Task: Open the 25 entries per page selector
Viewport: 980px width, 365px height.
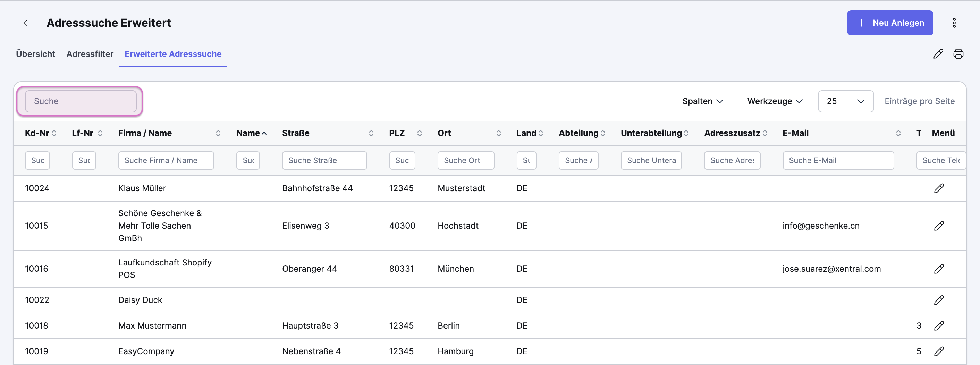Action: pos(845,101)
